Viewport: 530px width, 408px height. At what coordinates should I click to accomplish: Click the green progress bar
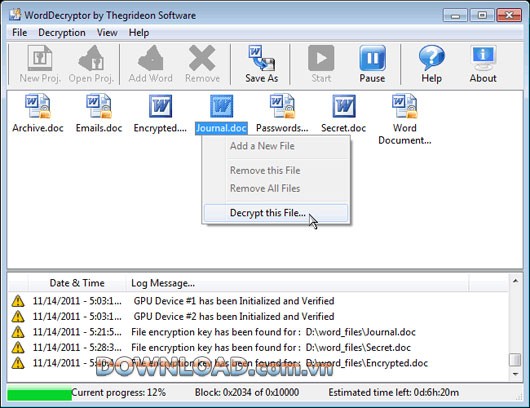pyautogui.click(x=40, y=394)
